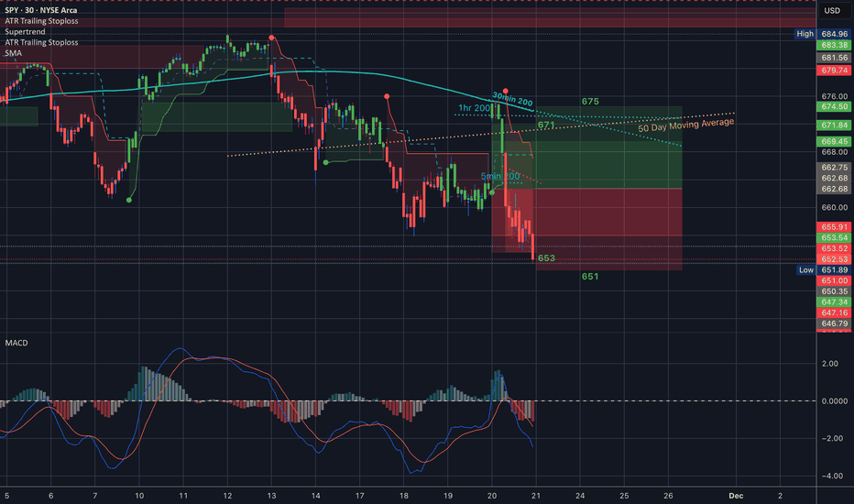The height and width of the screenshot is (504, 854).
Task: Select the Supertrend indicator legend
Action: 27,31
